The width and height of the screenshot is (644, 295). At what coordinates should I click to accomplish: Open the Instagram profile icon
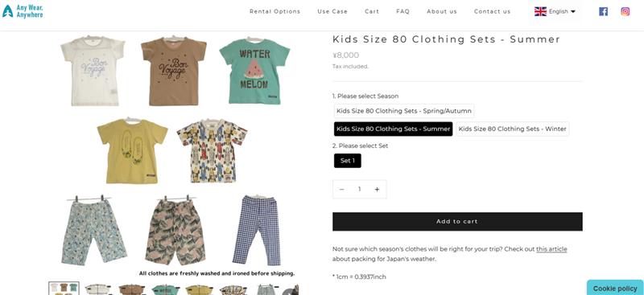point(625,11)
